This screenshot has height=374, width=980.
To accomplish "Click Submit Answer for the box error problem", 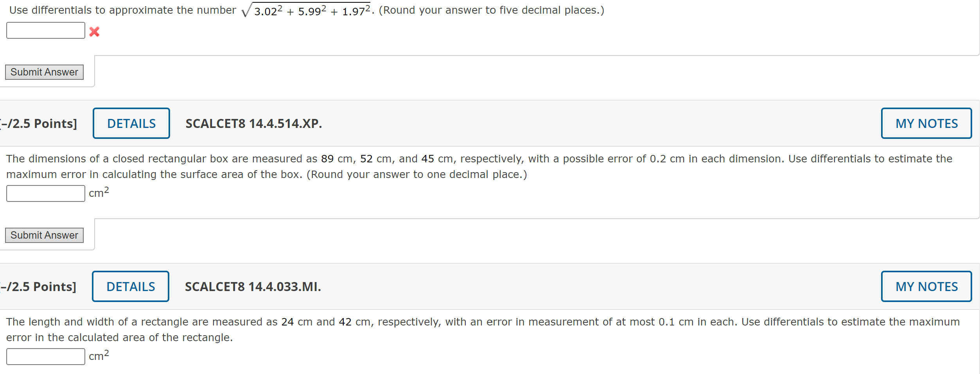I will click(x=44, y=235).
